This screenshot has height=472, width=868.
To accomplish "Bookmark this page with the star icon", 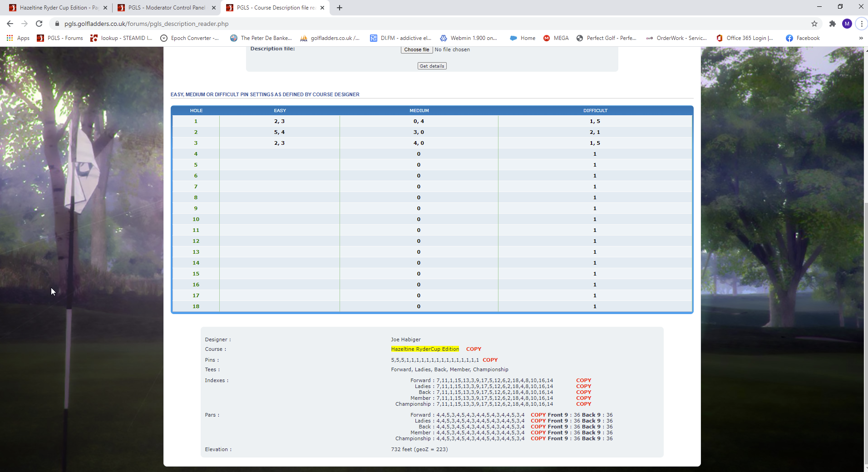I will coord(814,24).
